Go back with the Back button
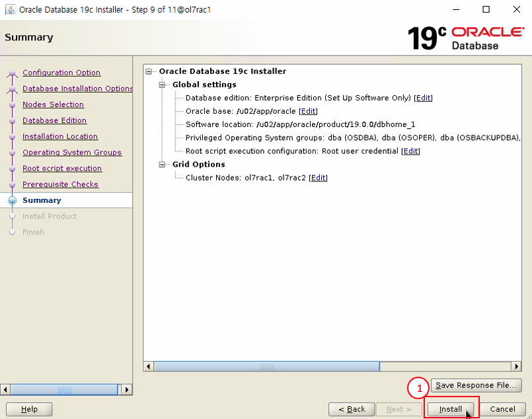 pyautogui.click(x=352, y=409)
